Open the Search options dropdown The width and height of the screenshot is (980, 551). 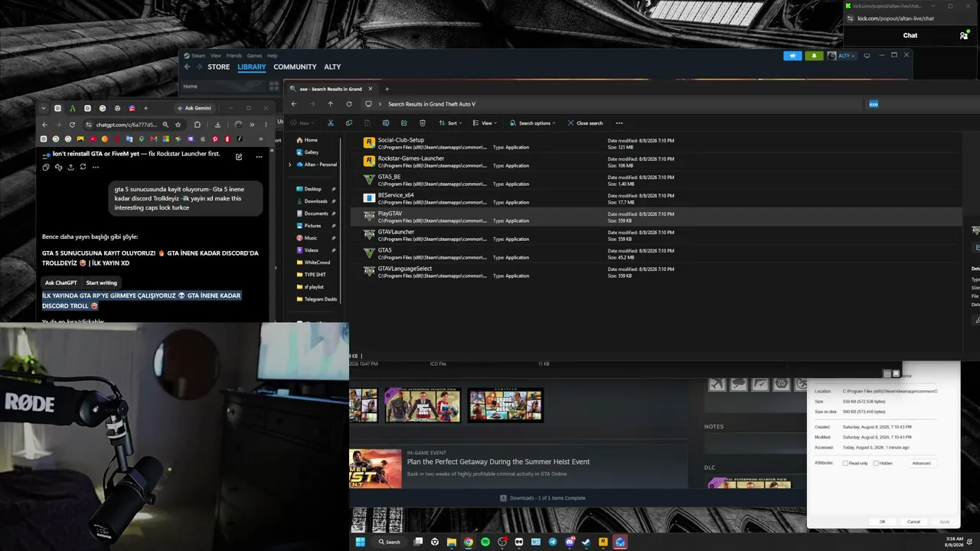(532, 123)
